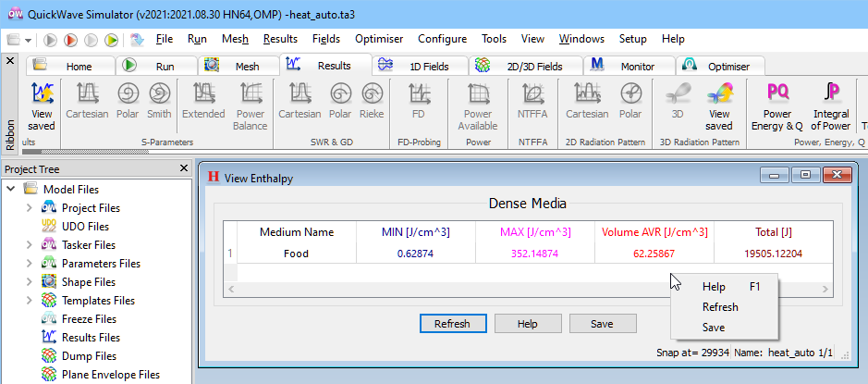Image resolution: width=868 pixels, height=384 pixels.
Task: Open the Optimiser menu
Action: [x=379, y=39]
